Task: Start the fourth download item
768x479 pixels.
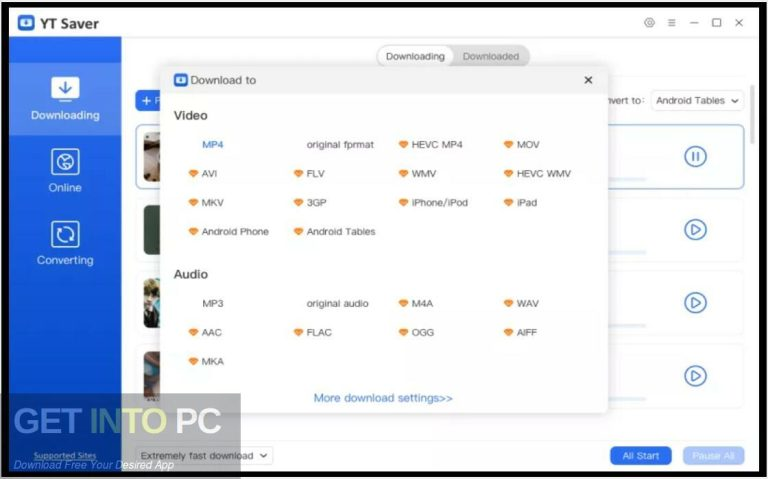Action: 695,376
